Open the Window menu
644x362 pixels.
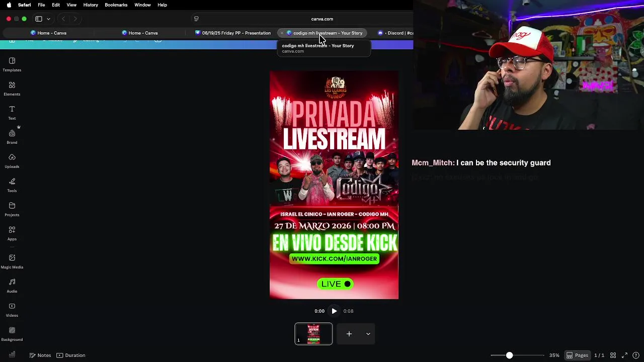(x=142, y=5)
